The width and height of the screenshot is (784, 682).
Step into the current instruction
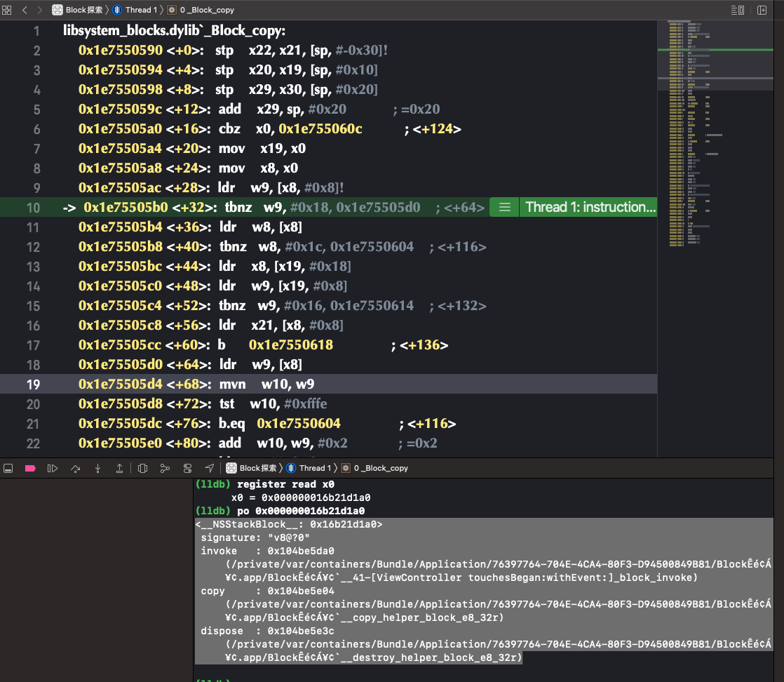[98, 468]
